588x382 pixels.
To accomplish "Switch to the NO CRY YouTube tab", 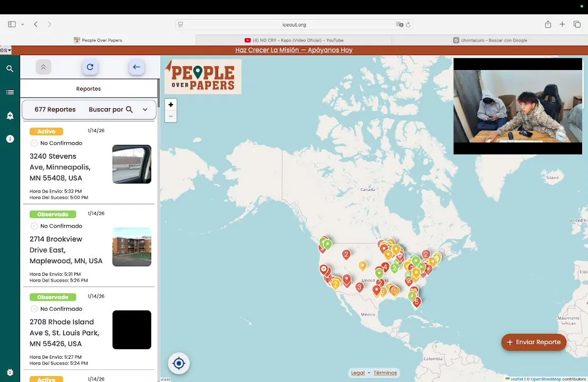I will (x=293, y=40).
